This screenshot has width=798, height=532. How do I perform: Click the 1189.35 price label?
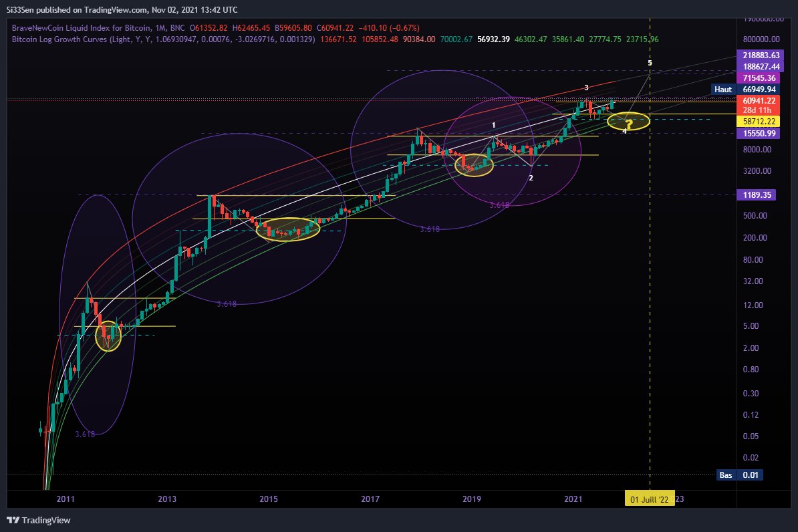757,195
